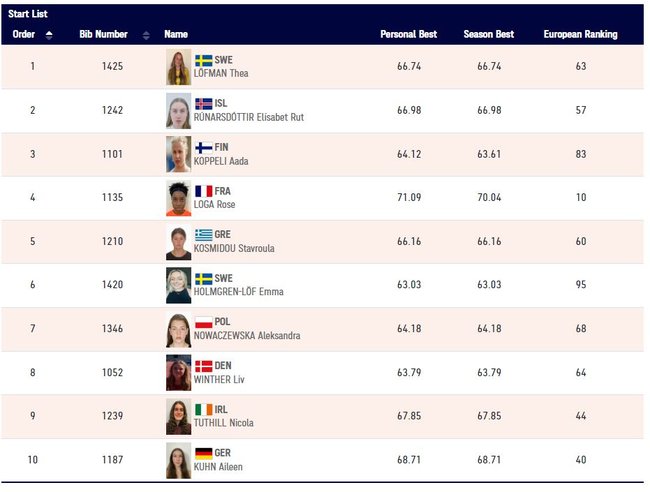650x492 pixels.
Task: Click Poland flag beside NOWACZEWSKA Aleksandra
Action: (x=203, y=322)
